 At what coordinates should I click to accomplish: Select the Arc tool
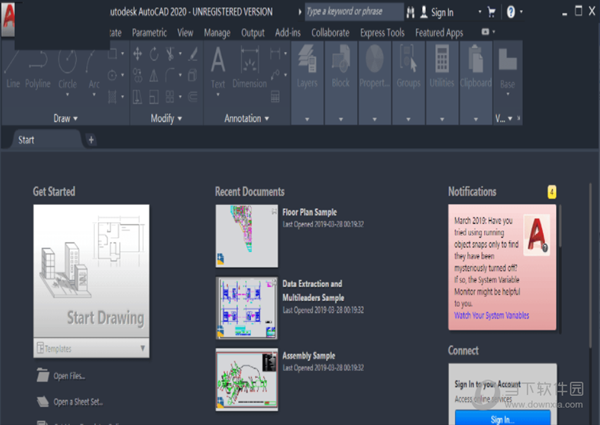pos(94,69)
